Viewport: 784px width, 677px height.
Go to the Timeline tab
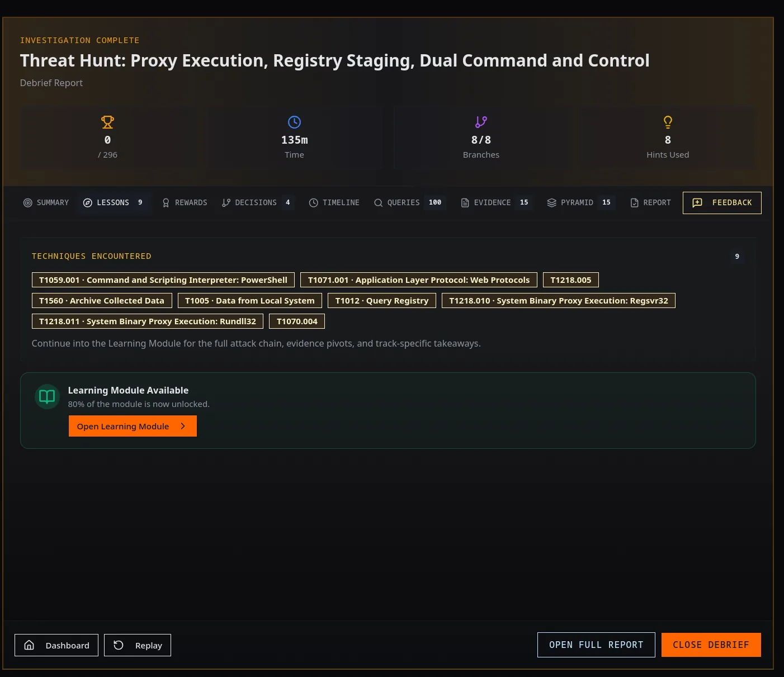pyautogui.click(x=334, y=203)
